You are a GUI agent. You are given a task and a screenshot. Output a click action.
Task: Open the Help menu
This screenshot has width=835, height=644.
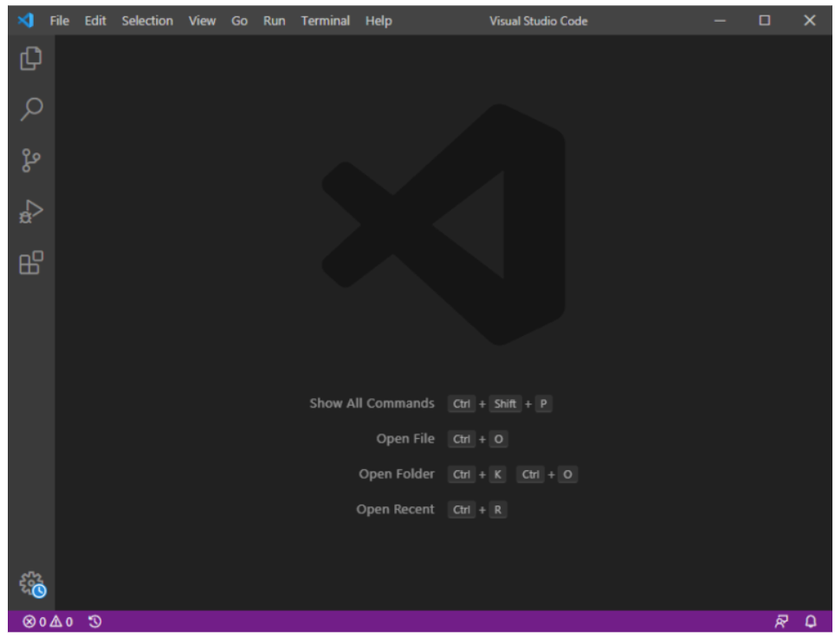[x=379, y=21]
